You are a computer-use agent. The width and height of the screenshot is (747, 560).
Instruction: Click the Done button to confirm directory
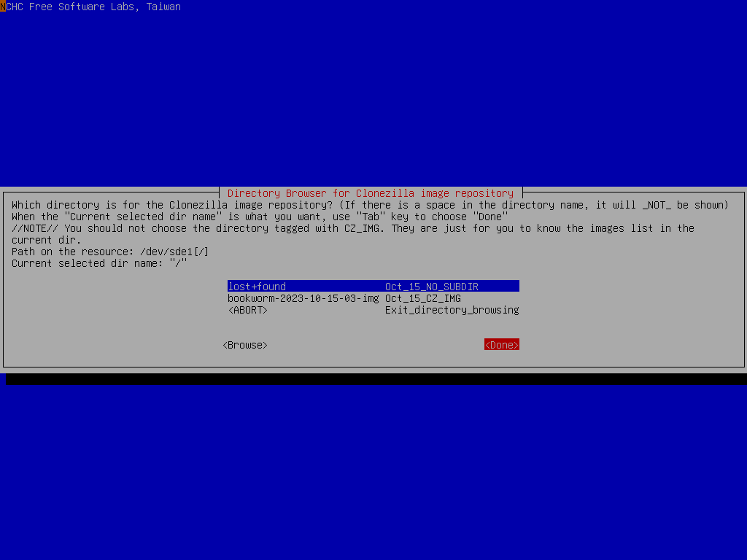pos(501,344)
